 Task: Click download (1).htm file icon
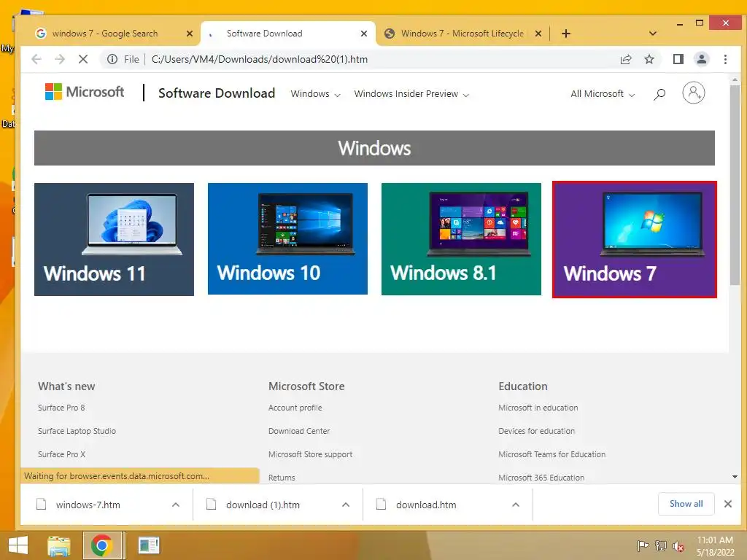pyautogui.click(x=211, y=505)
